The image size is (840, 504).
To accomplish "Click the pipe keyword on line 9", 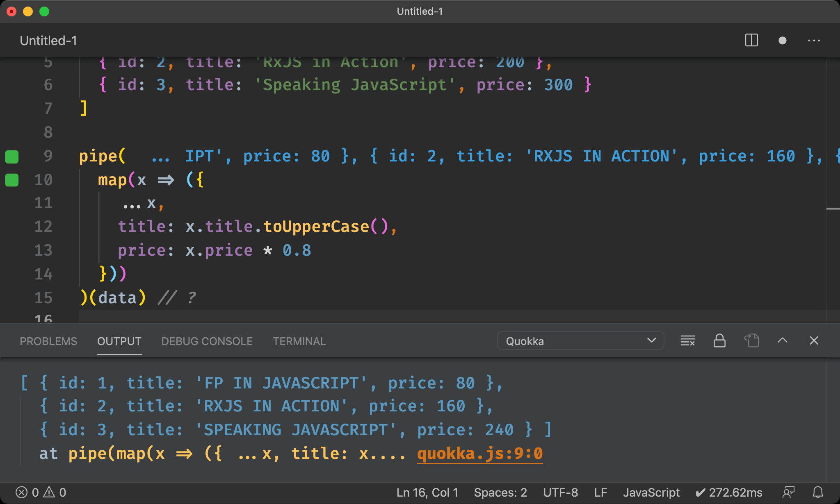I will click(98, 156).
